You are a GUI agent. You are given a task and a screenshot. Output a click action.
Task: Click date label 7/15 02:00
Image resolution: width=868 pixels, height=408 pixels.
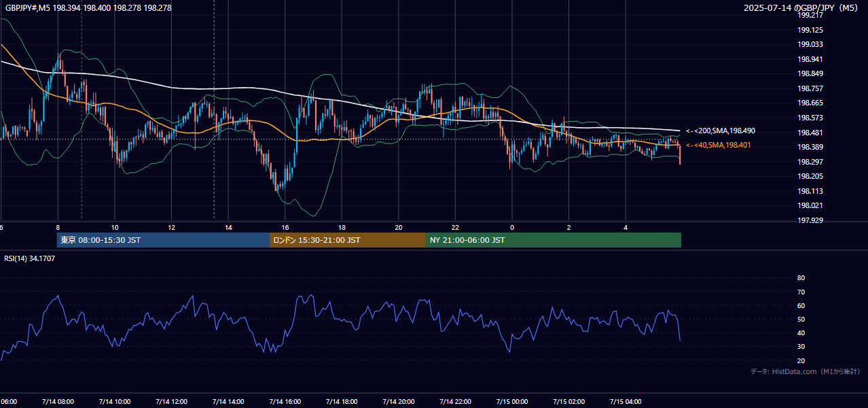point(569,401)
